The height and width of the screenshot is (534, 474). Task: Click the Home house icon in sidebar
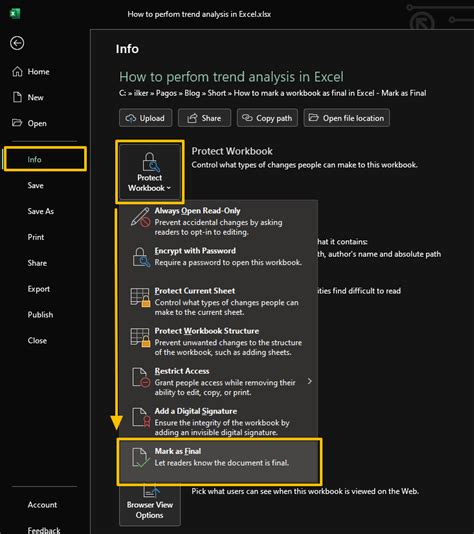[x=17, y=72]
